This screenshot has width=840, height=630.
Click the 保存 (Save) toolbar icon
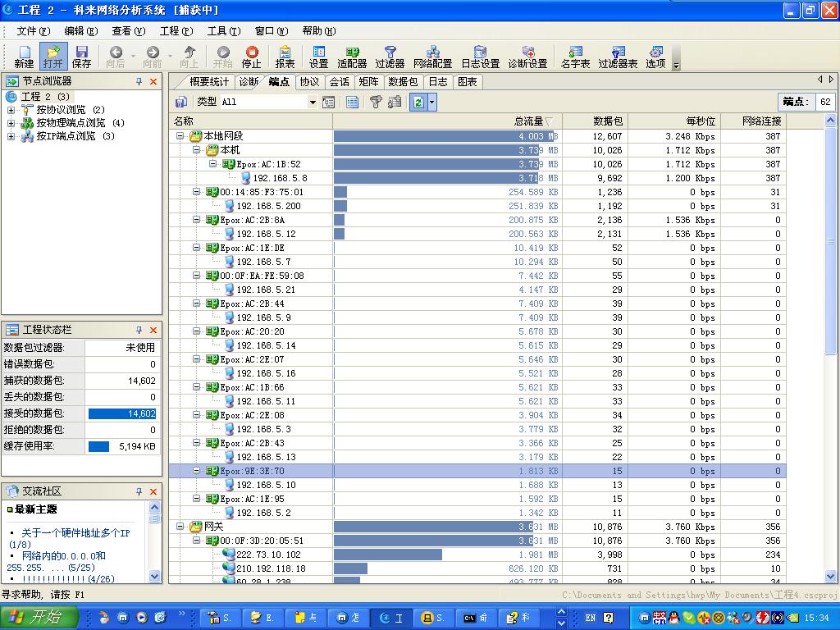(x=81, y=57)
